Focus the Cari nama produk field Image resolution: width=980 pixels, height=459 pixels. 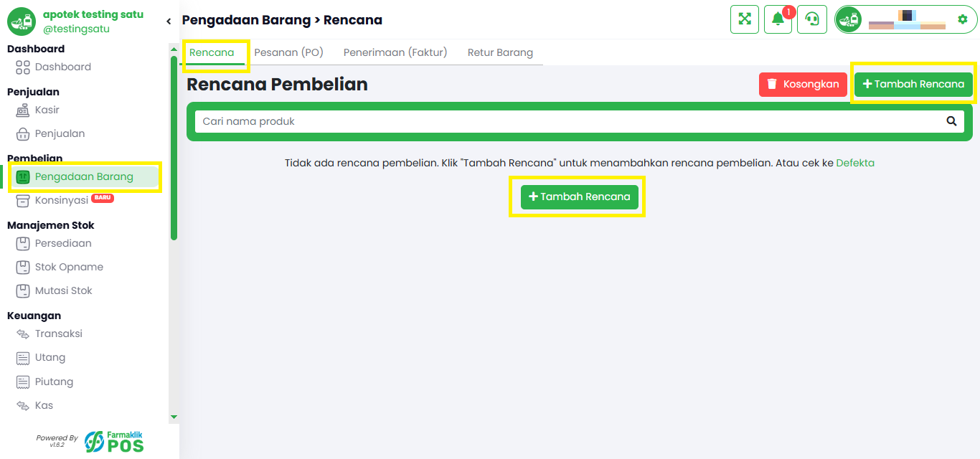567,121
